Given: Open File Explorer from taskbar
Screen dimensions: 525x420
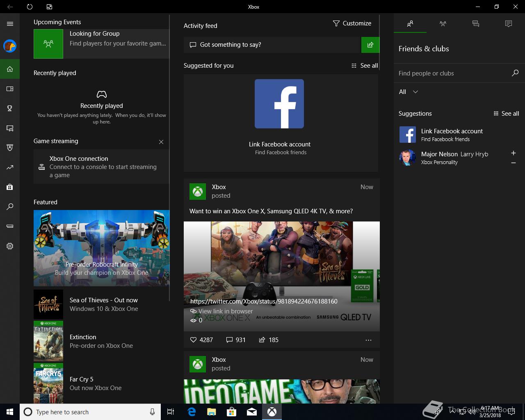Looking at the screenshot, I should (x=212, y=412).
